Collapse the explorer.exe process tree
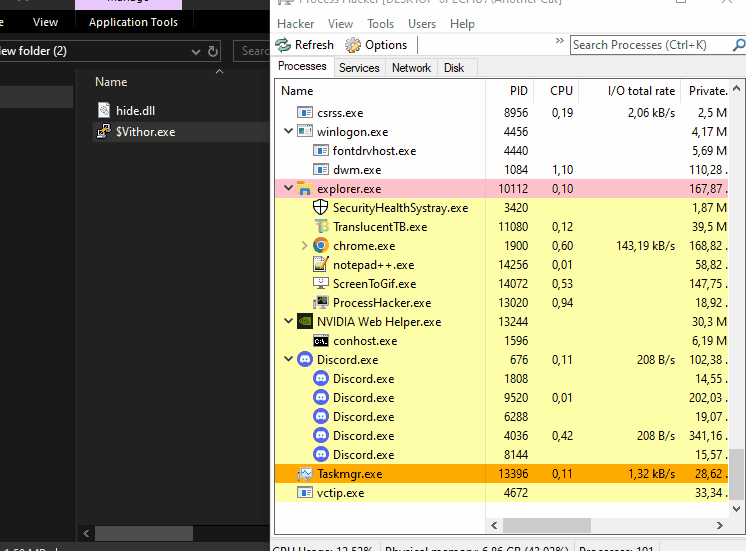Screen dimensions: 746x551 pyautogui.click(x=289, y=189)
